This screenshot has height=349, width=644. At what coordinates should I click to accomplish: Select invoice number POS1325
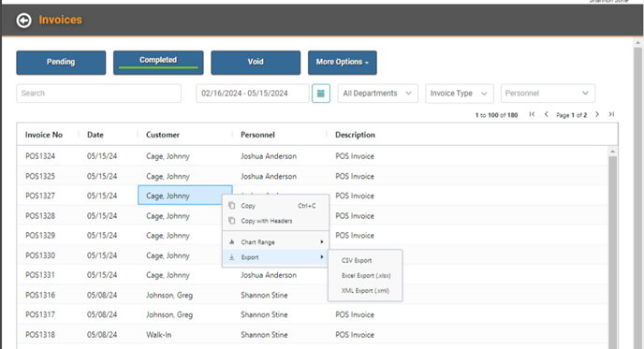click(40, 176)
